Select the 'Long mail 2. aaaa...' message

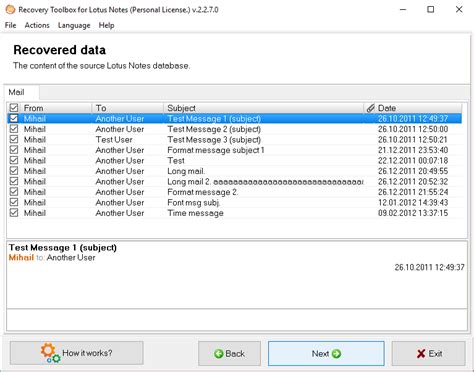265,182
